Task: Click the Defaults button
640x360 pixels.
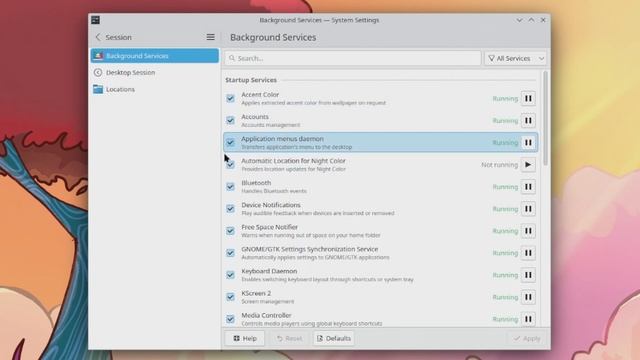Action: pyautogui.click(x=333, y=338)
